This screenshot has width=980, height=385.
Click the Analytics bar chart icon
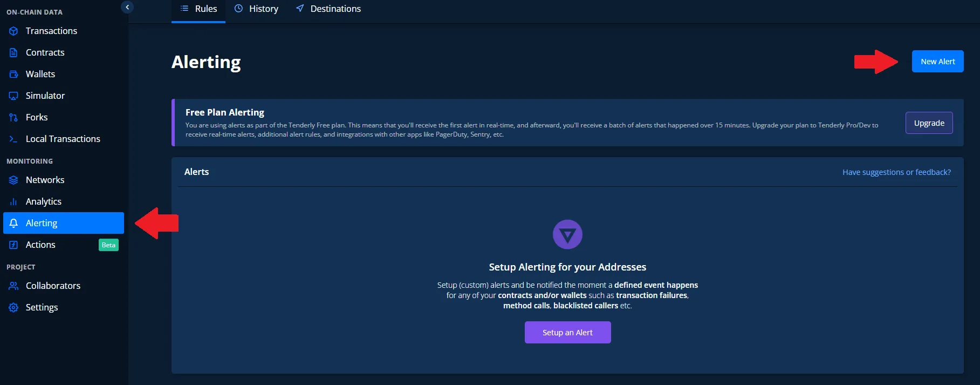[x=13, y=201]
